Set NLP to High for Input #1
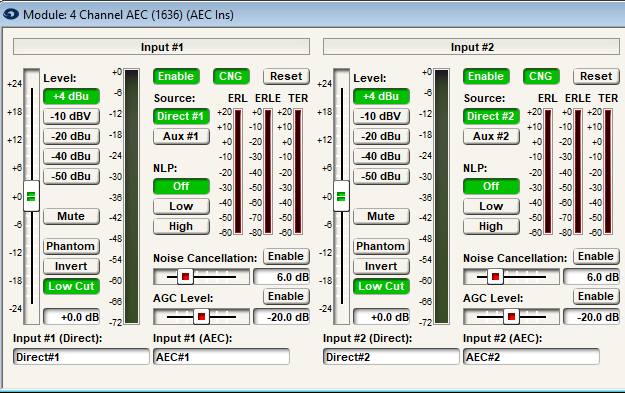 pyautogui.click(x=181, y=226)
